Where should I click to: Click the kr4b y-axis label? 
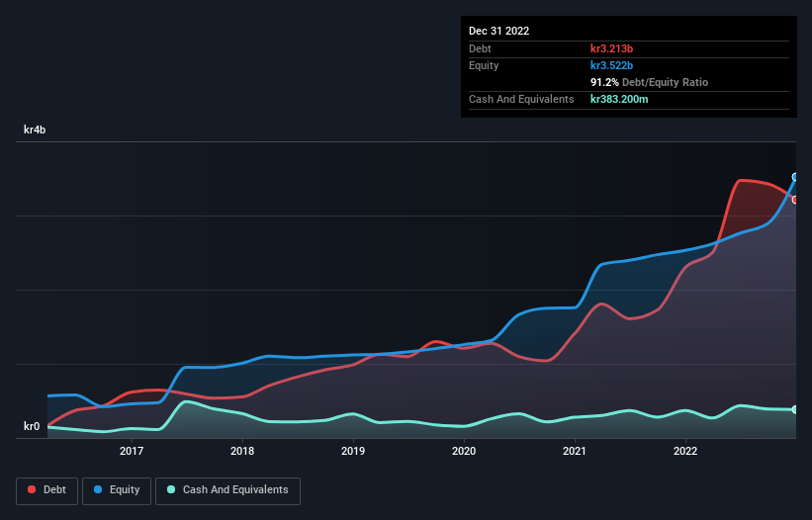tap(35, 130)
